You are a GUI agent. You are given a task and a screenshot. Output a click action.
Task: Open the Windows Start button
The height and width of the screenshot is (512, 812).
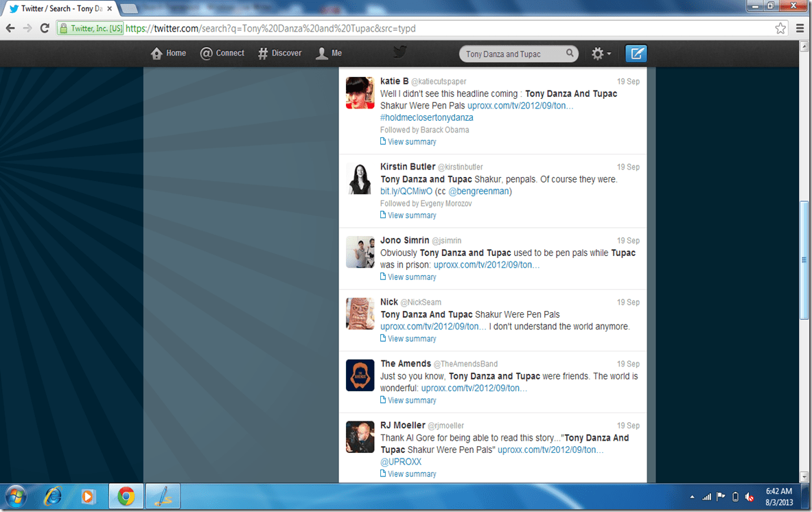pyautogui.click(x=15, y=496)
